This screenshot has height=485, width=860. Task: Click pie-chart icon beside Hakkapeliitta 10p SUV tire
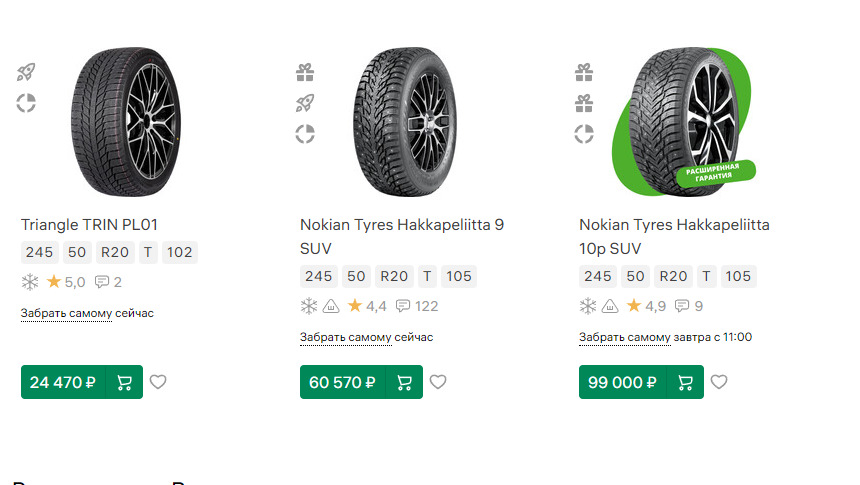coord(584,134)
